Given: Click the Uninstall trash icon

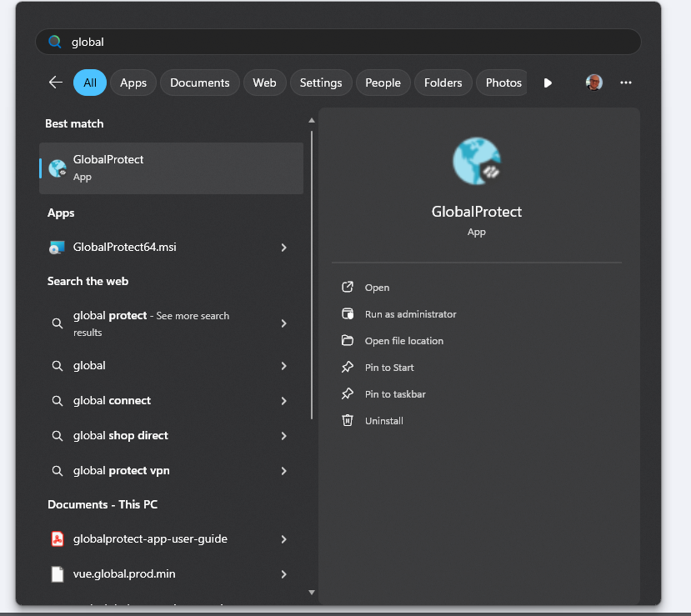Looking at the screenshot, I should click(348, 421).
